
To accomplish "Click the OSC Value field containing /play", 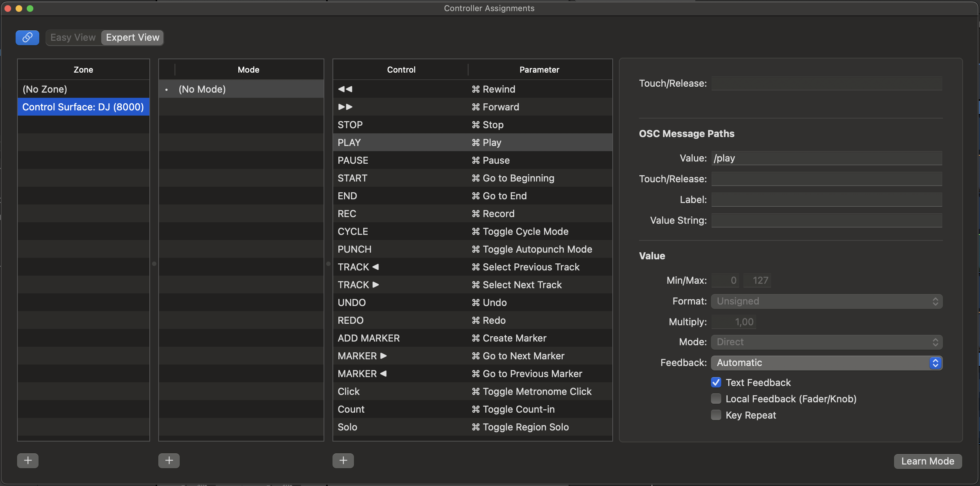I will (827, 158).
